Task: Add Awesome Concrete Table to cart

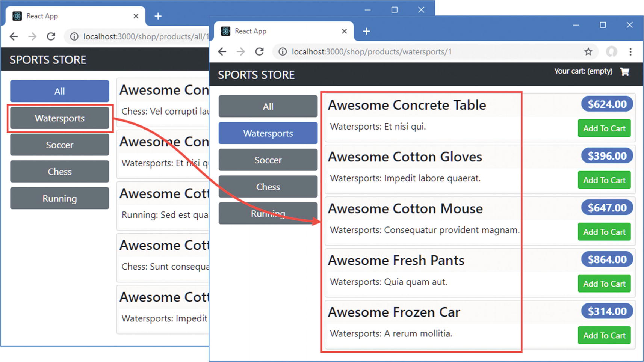Action: click(604, 128)
